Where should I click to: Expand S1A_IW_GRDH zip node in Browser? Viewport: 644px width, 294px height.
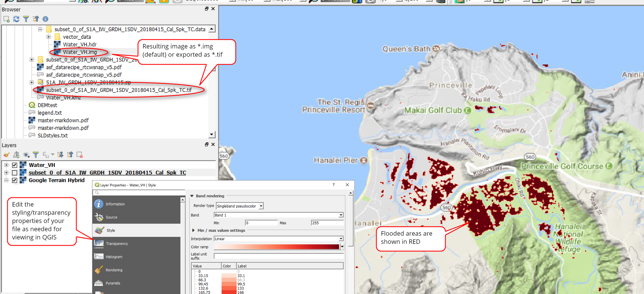pyautogui.click(x=31, y=82)
